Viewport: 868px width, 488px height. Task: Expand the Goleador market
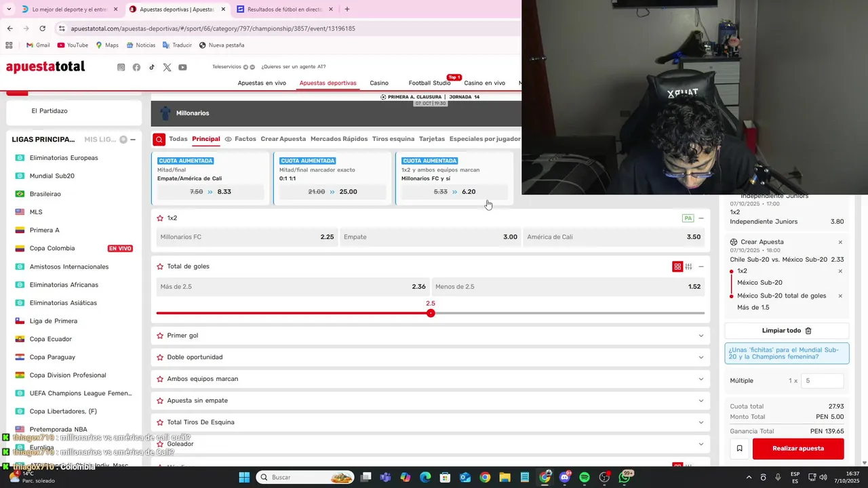coord(701,444)
